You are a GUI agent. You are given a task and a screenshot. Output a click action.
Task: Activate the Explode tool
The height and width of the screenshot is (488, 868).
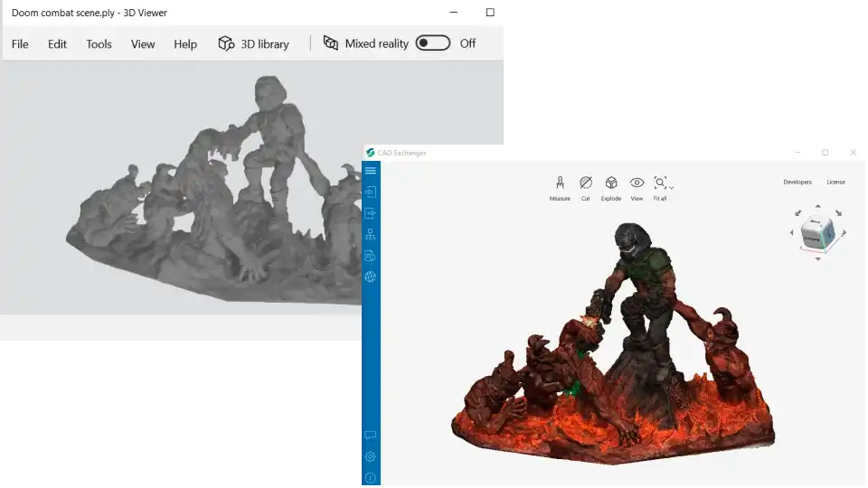click(611, 188)
